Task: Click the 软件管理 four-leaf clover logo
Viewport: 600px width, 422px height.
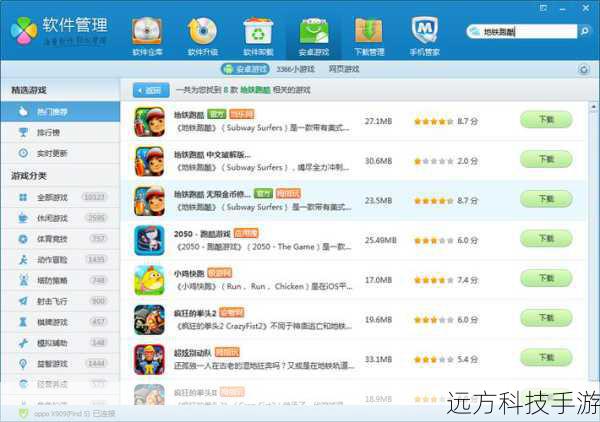Action: [x=24, y=31]
